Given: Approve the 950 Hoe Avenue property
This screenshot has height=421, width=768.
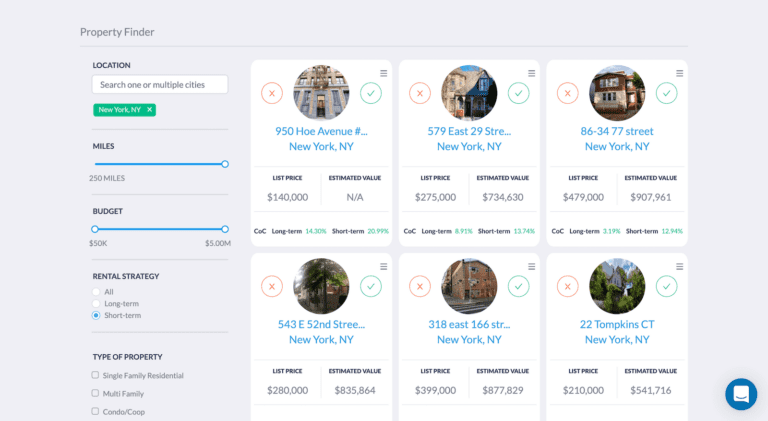Looking at the screenshot, I should point(371,93).
